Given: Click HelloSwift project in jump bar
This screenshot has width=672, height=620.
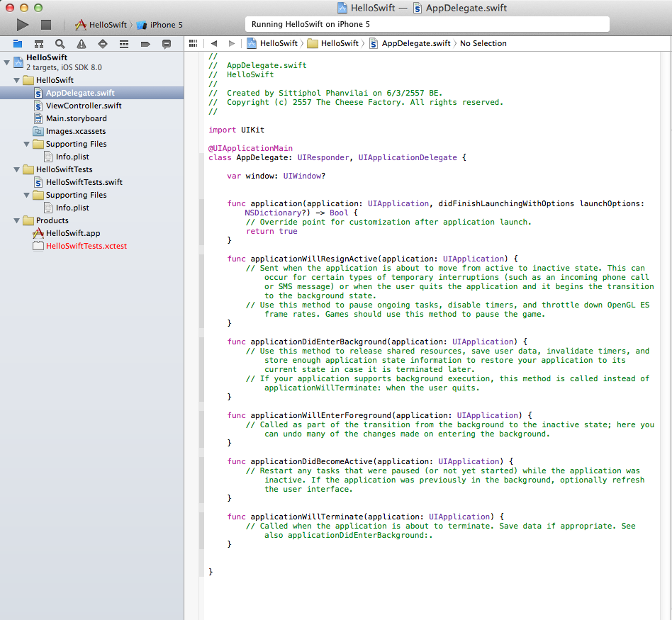Looking at the screenshot, I should pos(273,43).
